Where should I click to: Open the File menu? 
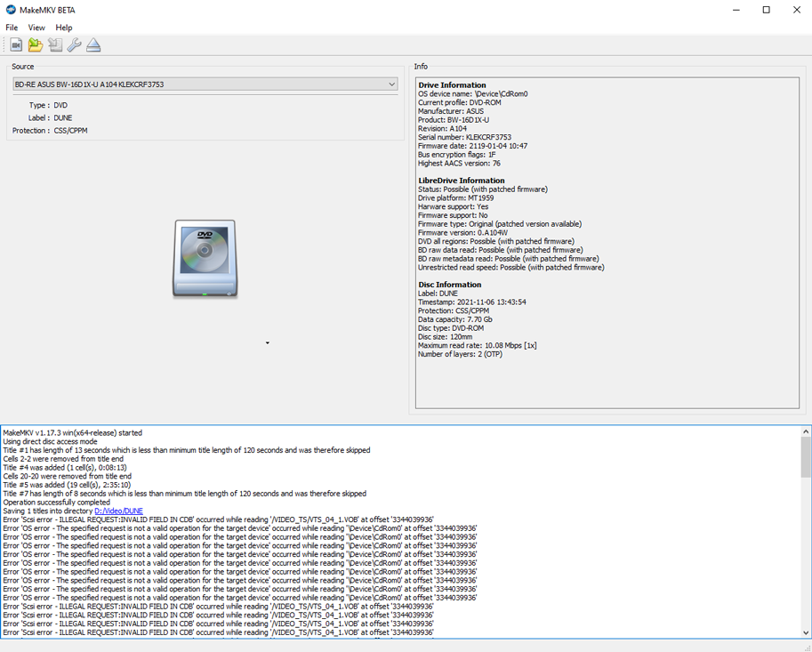12,28
